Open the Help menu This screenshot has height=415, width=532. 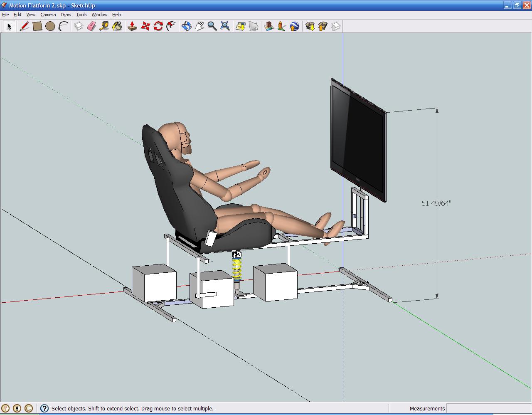[117, 15]
